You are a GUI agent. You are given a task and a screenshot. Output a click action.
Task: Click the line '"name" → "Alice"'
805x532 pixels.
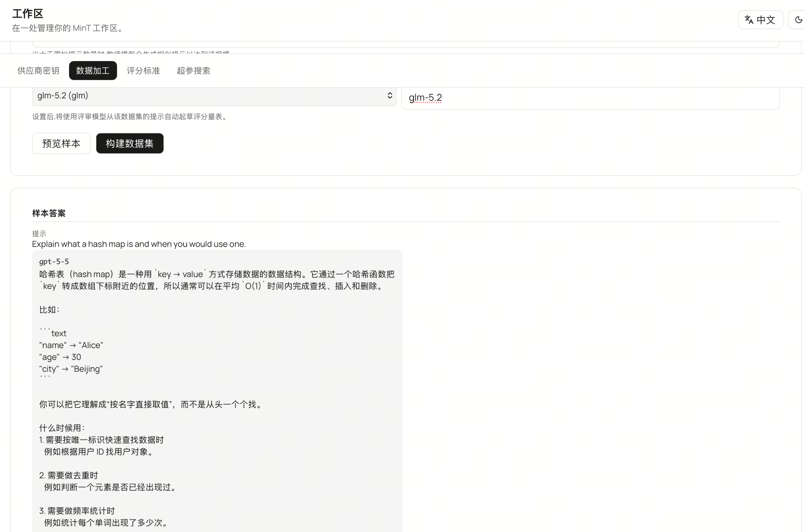(x=71, y=345)
